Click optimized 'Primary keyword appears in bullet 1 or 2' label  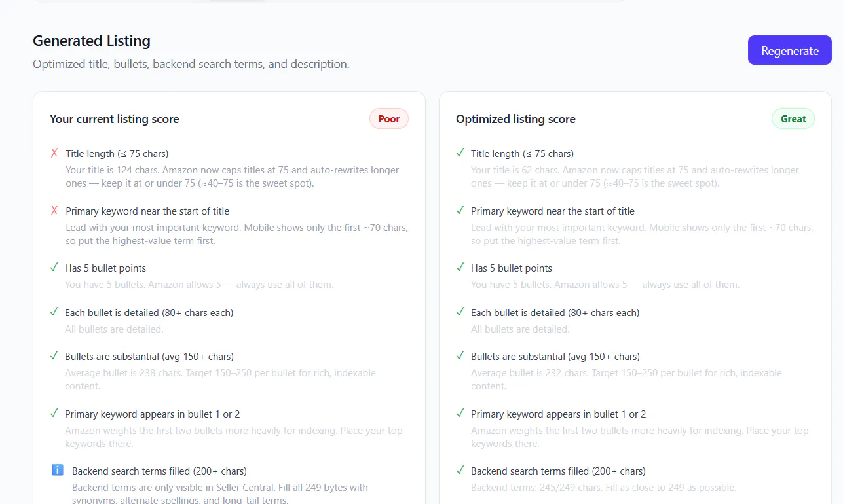[x=559, y=414]
